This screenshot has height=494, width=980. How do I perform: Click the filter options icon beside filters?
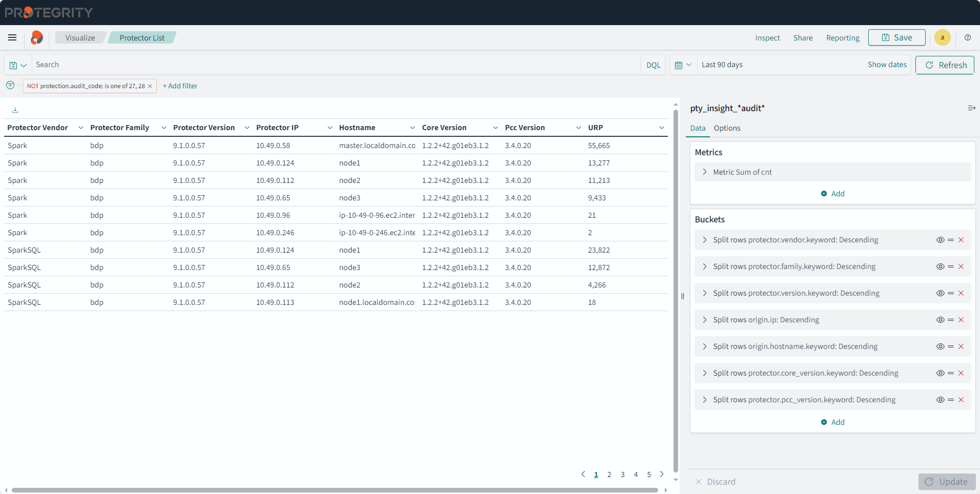point(10,86)
